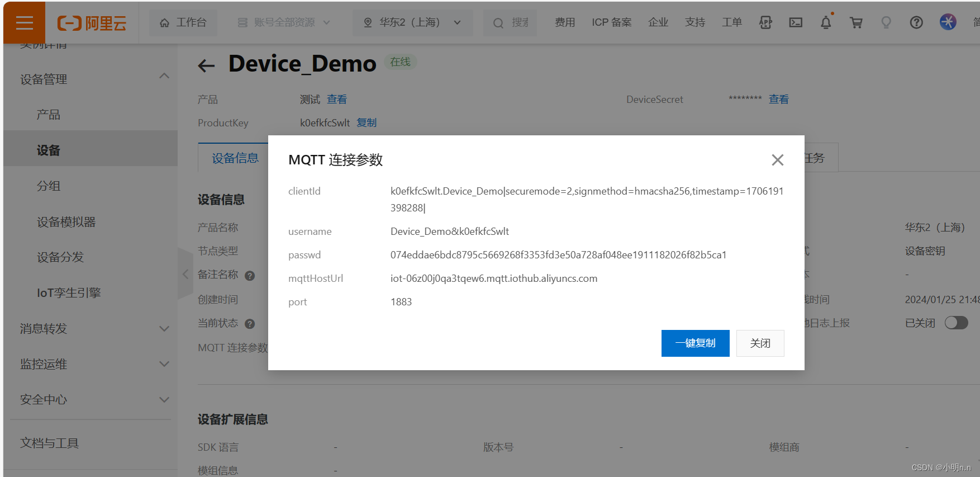Open the API debugging tool icon
This screenshot has height=477, width=980.
[765, 22]
